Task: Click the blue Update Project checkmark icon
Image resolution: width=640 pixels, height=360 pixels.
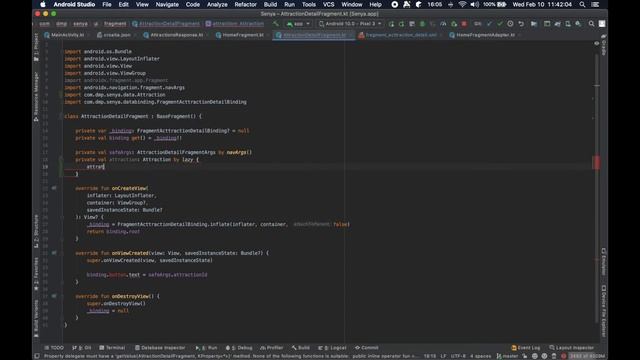Action: [489, 24]
